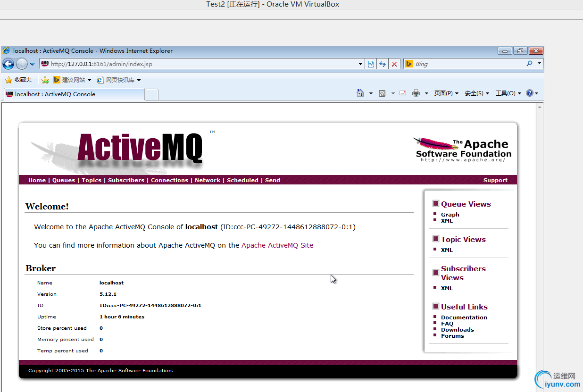Expand the Home button dropdown arrow
The image size is (583, 392).
[x=371, y=93]
